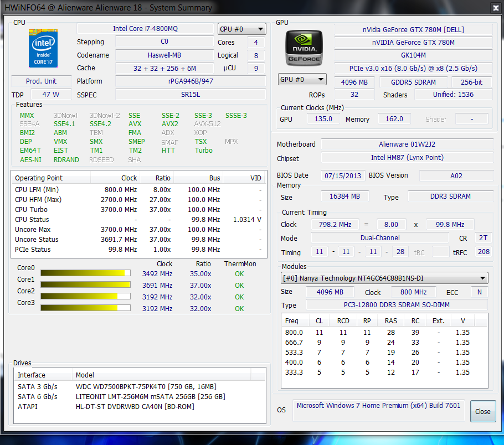Click the Core1 usage bar
Image resolution: width=504 pixels, height=445 pixels.
point(85,284)
